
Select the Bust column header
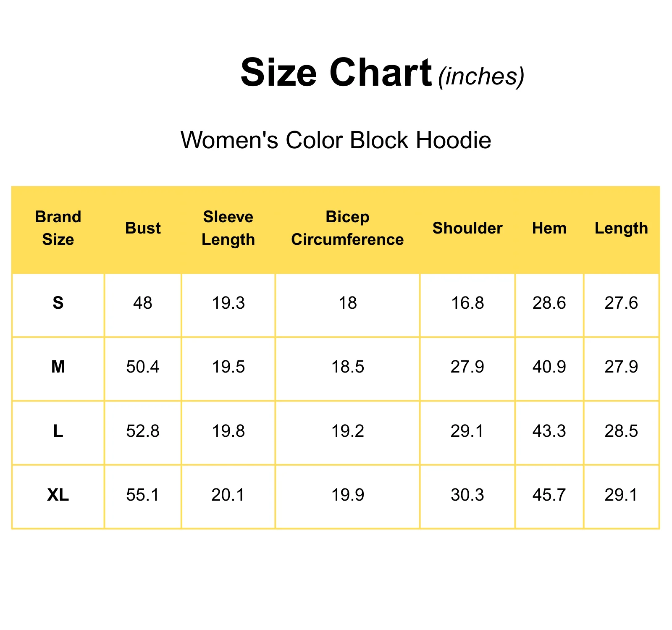(143, 228)
